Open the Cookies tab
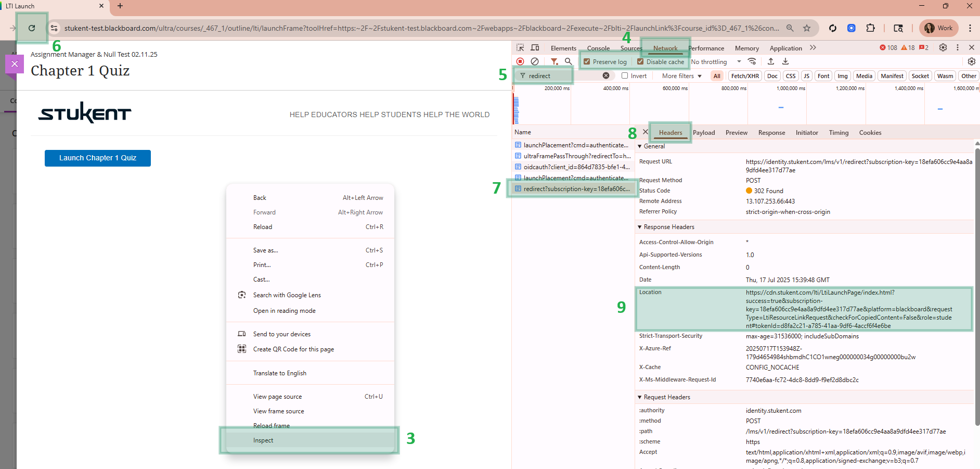 870,133
